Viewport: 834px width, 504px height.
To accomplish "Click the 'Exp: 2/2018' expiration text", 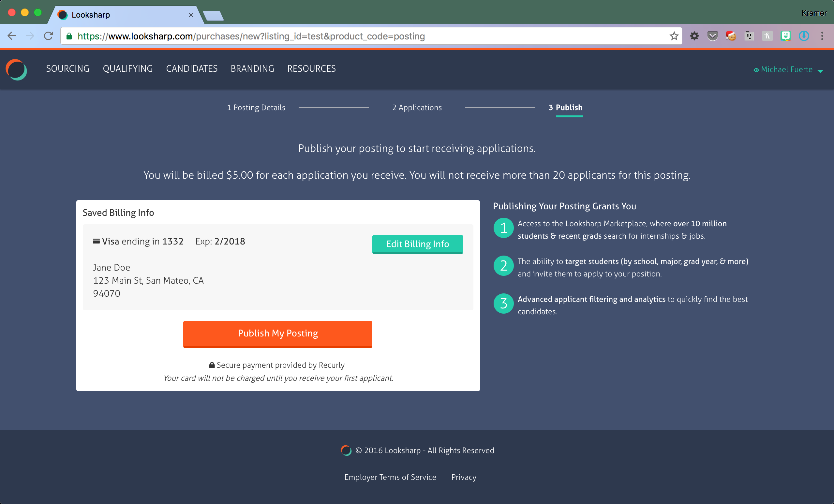I will 220,241.
